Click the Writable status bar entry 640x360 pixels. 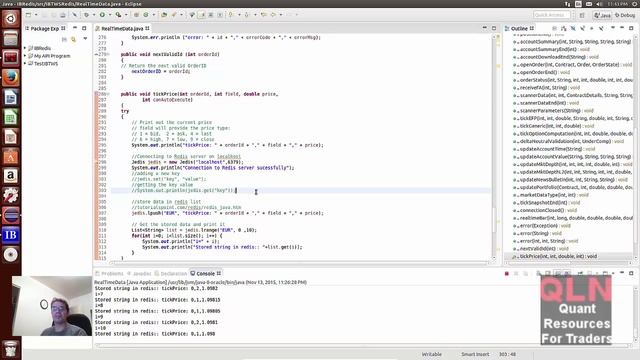pos(431,354)
